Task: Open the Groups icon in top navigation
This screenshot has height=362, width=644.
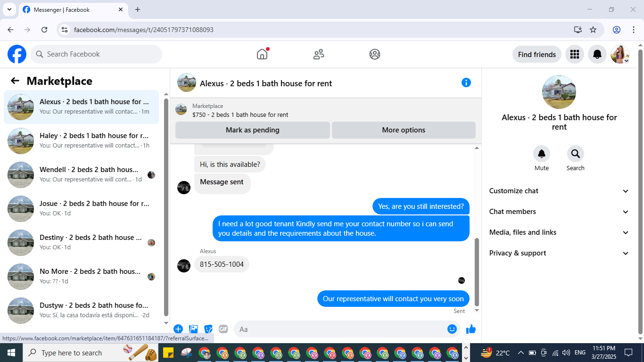Action: [x=375, y=54]
